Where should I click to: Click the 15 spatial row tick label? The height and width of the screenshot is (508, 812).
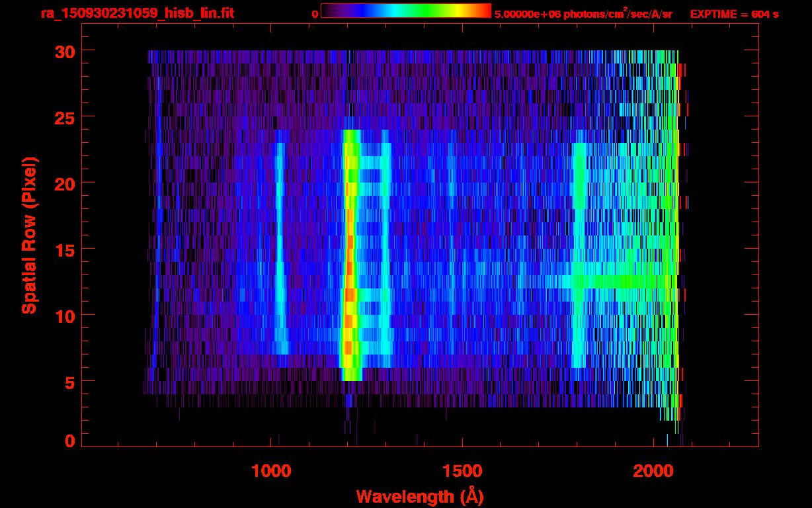pyautogui.click(x=64, y=249)
